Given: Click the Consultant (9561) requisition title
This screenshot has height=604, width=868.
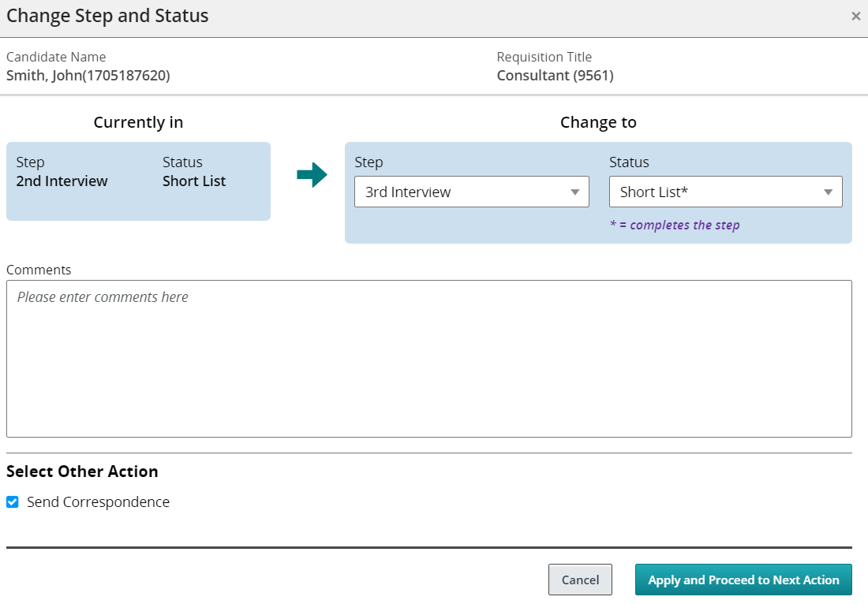Looking at the screenshot, I should [555, 76].
